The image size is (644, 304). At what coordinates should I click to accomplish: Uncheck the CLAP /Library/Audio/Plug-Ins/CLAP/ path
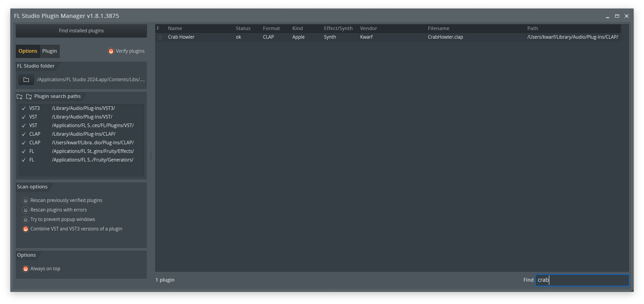pyautogui.click(x=24, y=134)
